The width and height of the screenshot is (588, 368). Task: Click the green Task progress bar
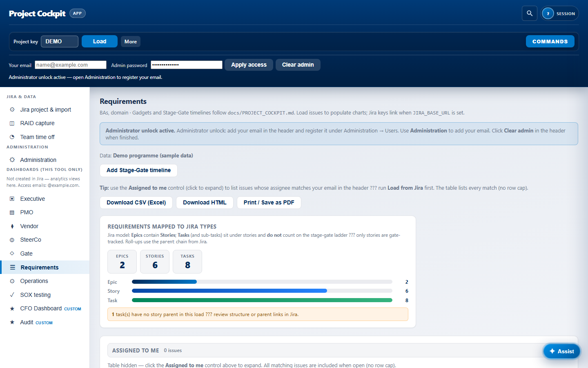point(262,300)
